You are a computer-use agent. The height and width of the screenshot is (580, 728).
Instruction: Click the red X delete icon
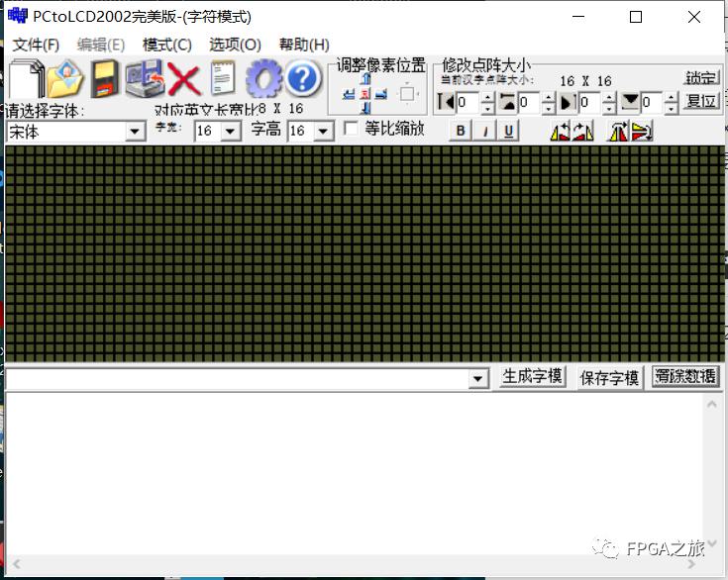(x=184, y=79)
